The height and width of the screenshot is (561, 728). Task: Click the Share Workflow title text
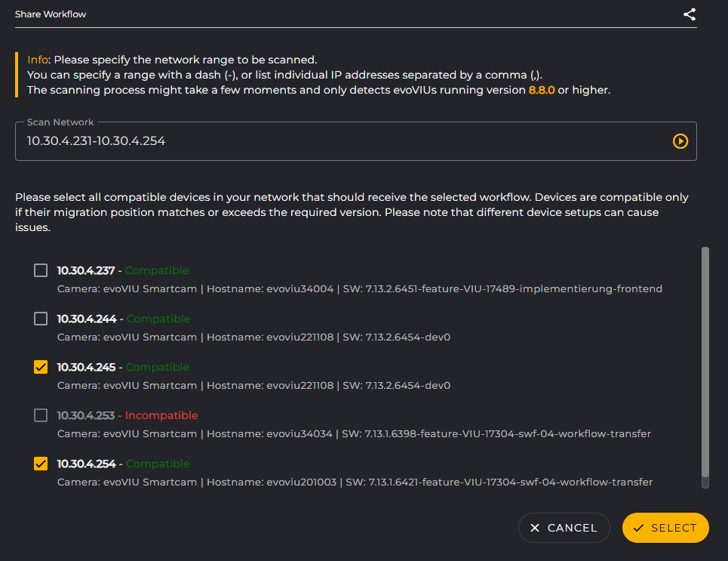click(51, 14)
